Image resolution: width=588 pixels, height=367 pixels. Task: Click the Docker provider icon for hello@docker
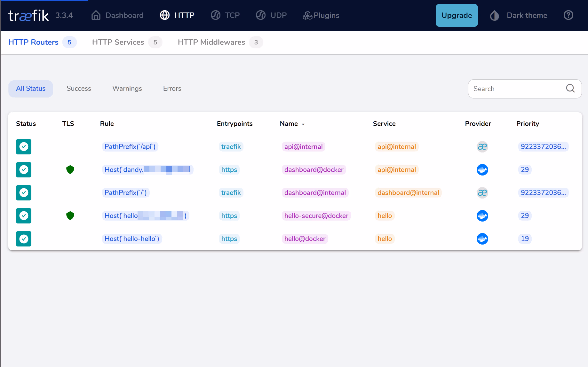482,239
